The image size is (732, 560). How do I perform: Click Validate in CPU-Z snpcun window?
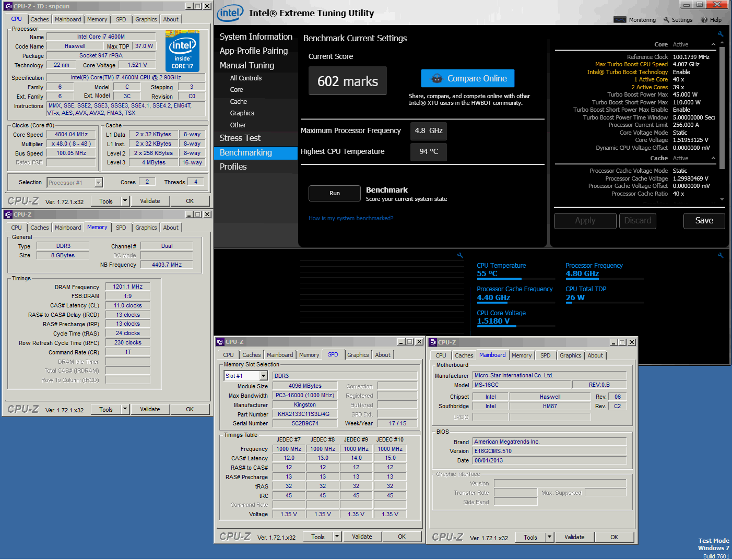tap(150, 201)
